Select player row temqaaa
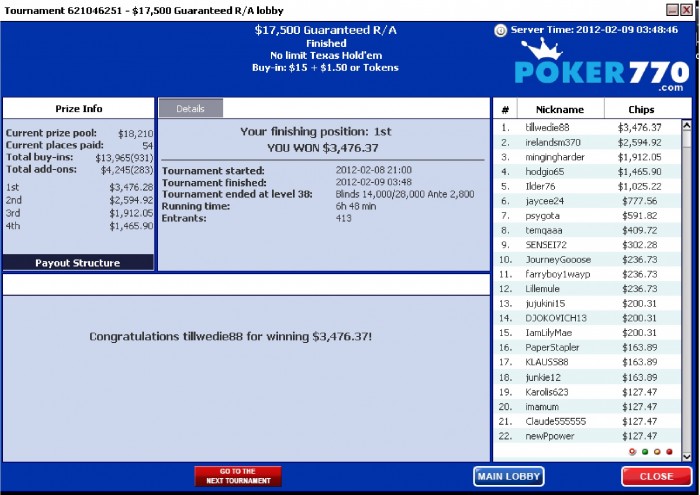 (x=587, y=230)
